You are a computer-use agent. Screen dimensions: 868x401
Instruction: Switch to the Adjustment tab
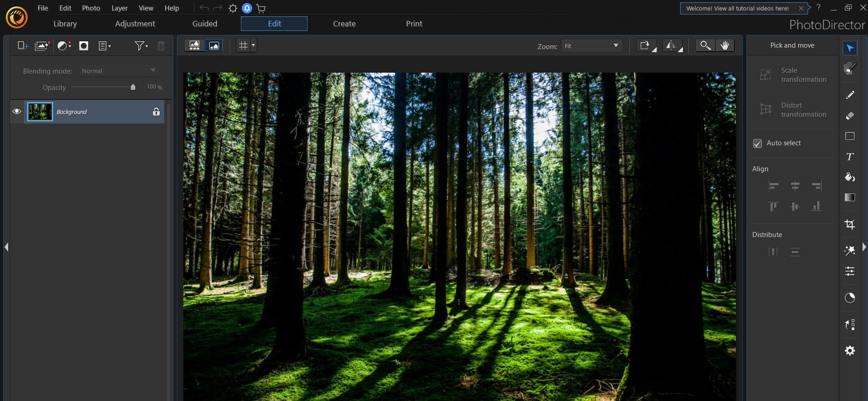tap(135, 24)
